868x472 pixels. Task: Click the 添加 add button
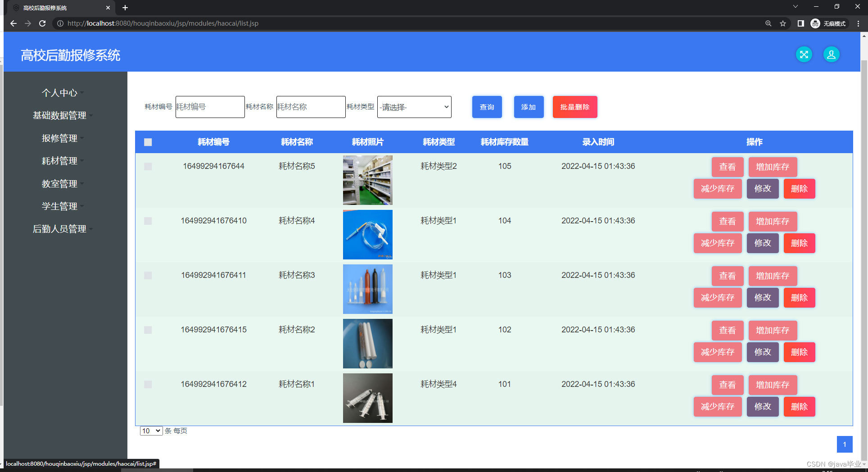pyautogui.click(x=529, y=107)
